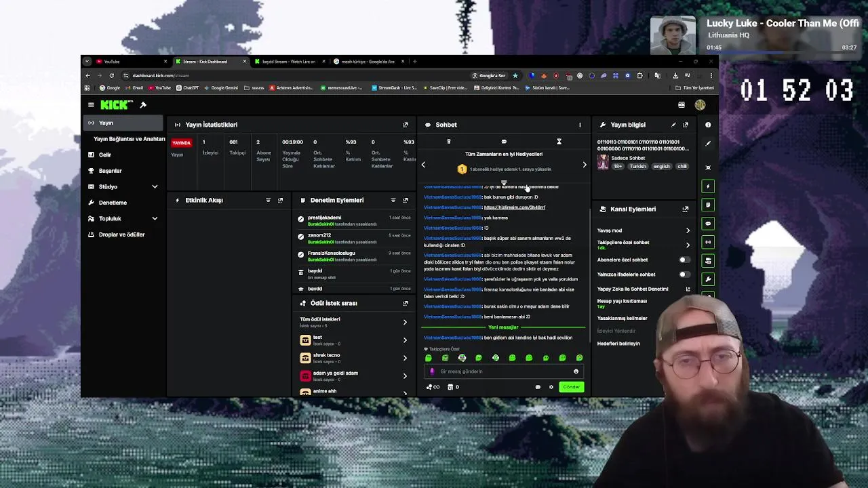Image resolution: width=868 pixels, height=488 pixels.
Task: Open the Sohbet three-dot options menu
Action: (x=580, y=125)
